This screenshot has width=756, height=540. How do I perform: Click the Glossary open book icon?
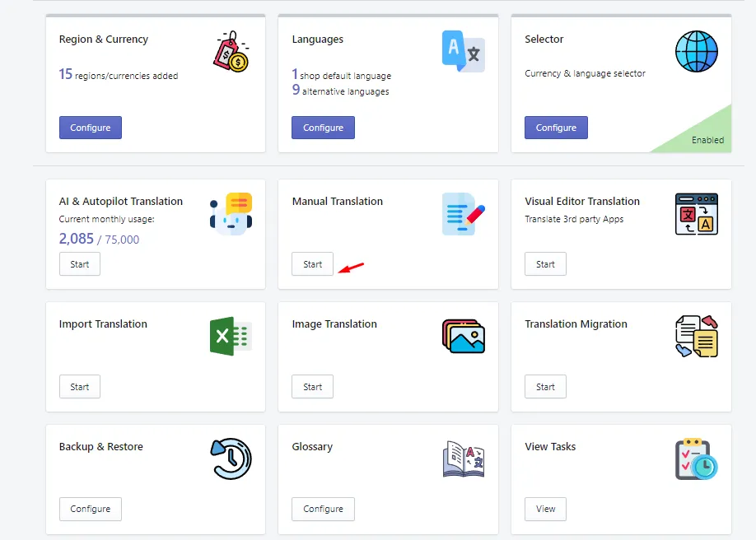464,459
